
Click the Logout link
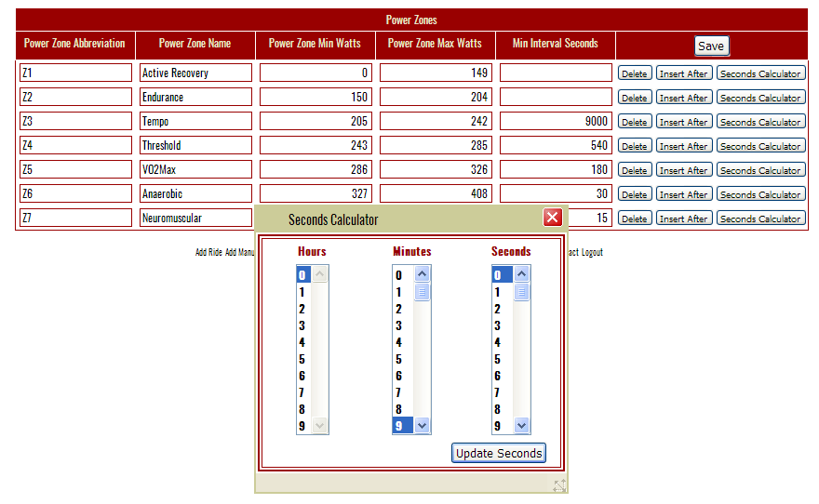[x=592, y=252]
